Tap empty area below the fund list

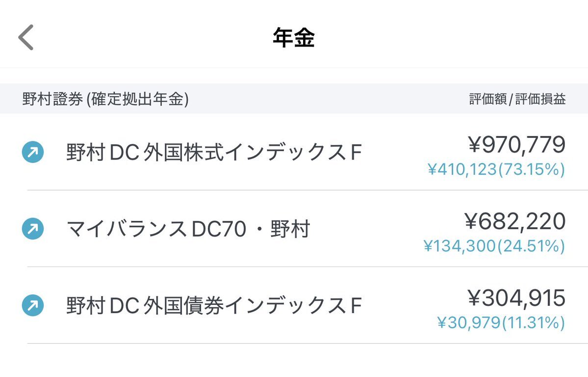coord(294,360)
